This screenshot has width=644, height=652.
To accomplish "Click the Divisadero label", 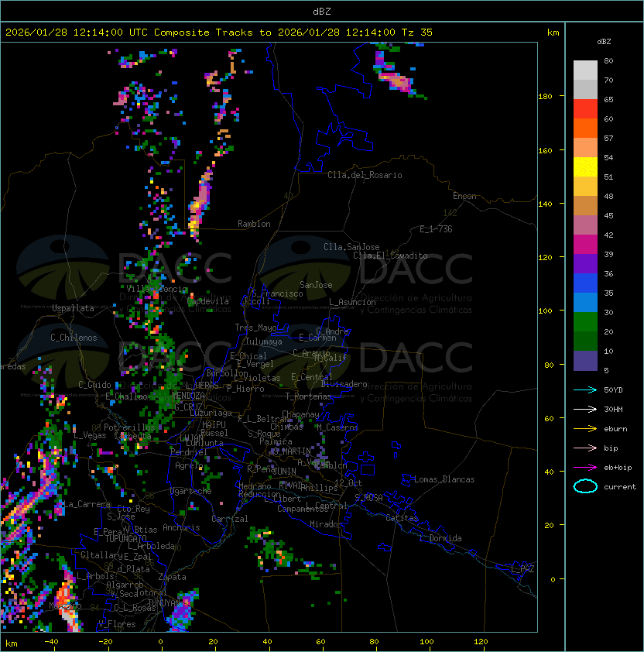I will pyautogui.click(x=344, y=384).
